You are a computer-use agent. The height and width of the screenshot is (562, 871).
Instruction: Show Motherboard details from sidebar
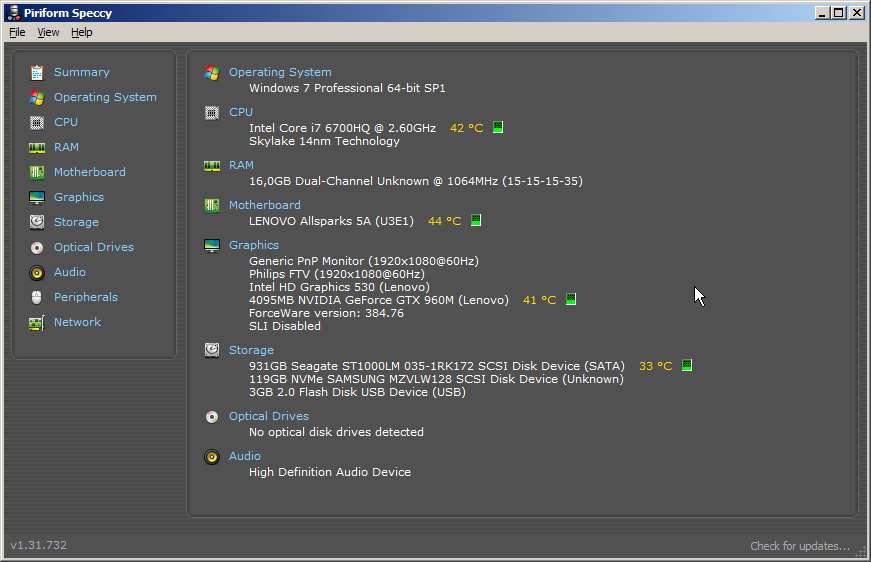[89, 172]
